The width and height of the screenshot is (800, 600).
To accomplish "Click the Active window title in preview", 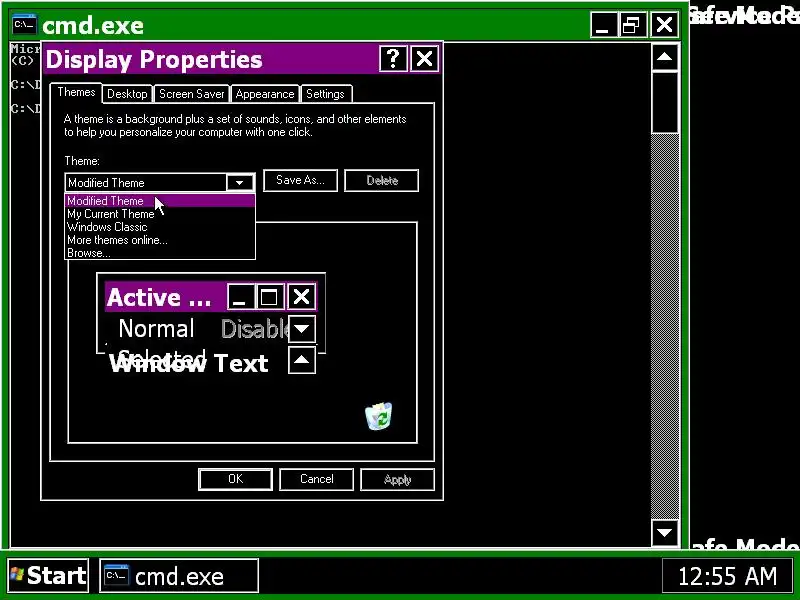I will pos(159,297).
